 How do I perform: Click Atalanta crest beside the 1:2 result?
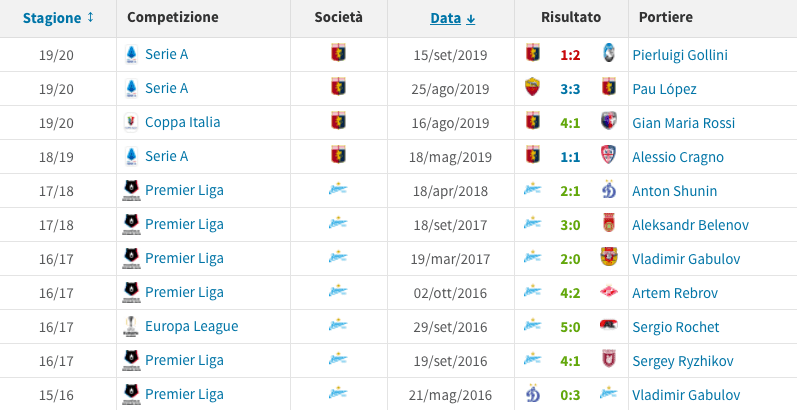click(608, 54)
